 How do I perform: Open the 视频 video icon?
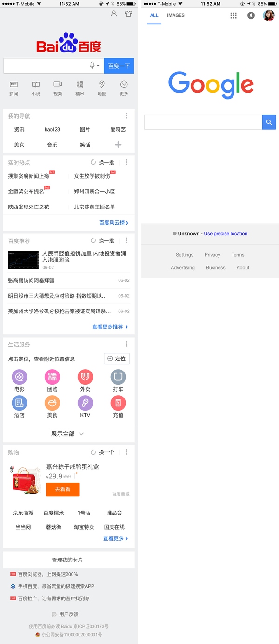click(x=58, y=87)
